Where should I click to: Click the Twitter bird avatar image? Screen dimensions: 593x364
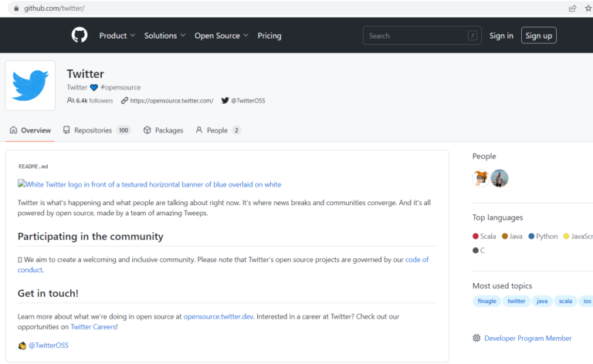coord(30,86)
